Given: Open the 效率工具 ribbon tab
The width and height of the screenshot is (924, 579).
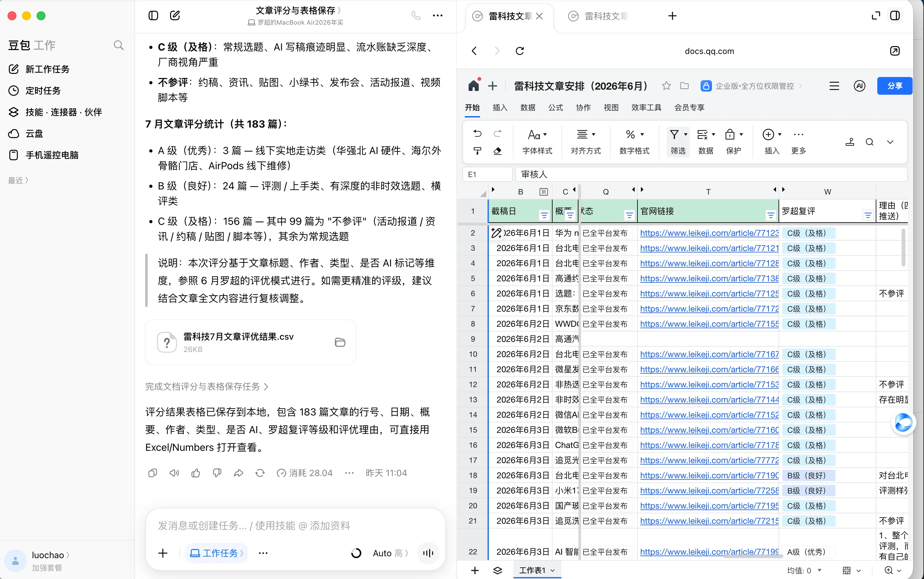Looking at the screenshot, I should 646,108.
